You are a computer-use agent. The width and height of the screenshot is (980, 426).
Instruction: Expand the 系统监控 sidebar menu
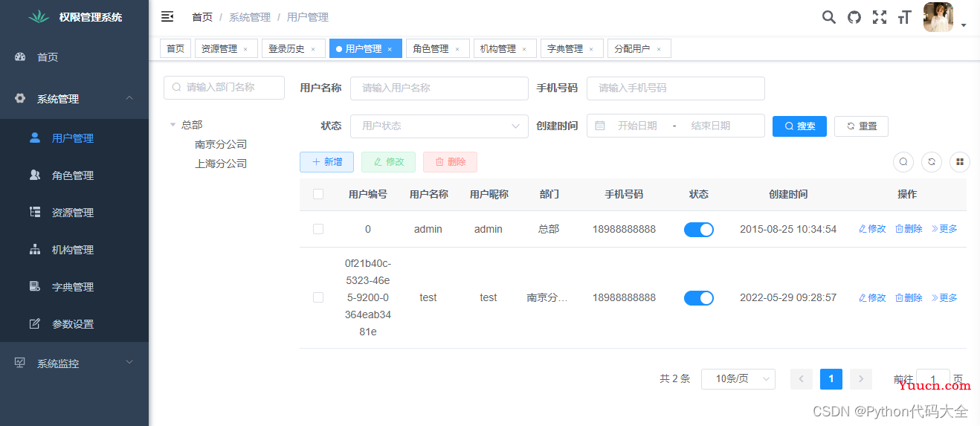pyautogui.click(x=74, y=363)
